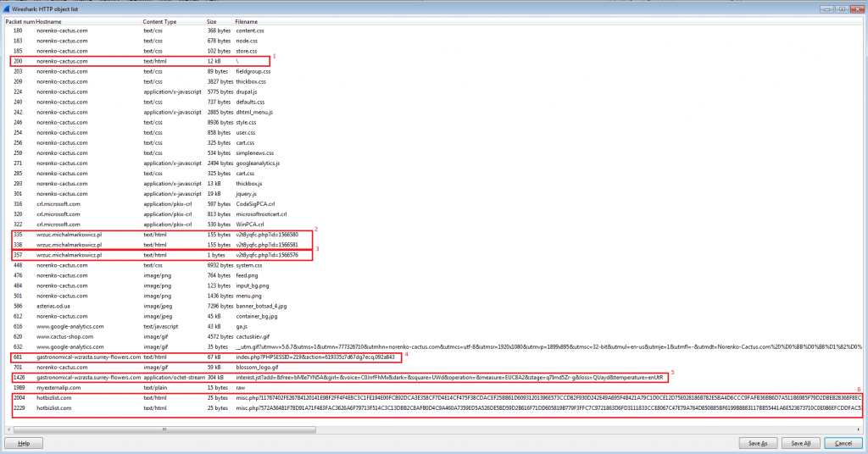
Task: Click the scrollbar's right arrow
Action: coord(859,429)
